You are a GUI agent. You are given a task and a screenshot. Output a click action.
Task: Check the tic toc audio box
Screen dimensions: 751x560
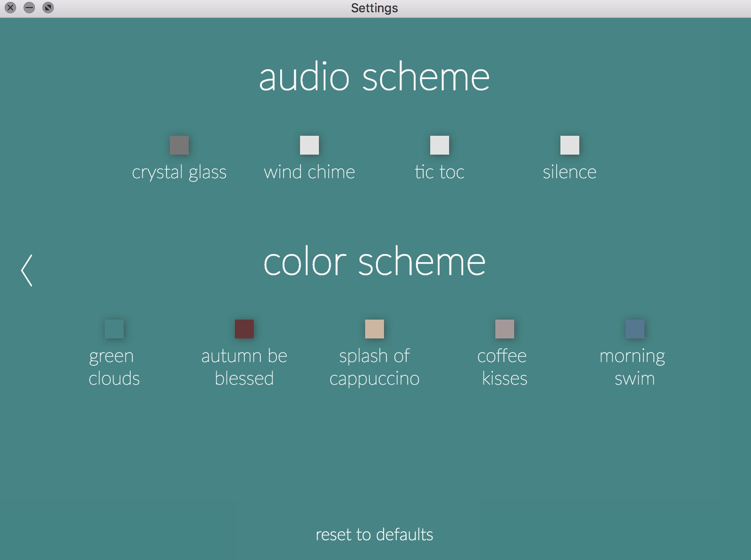(440, 145)
